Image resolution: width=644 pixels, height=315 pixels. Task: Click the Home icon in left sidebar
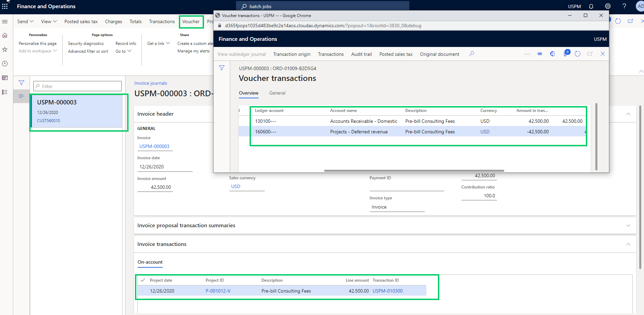(x=5, y=35)
